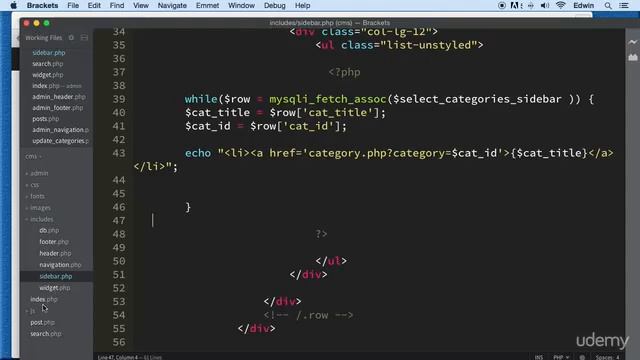Open db.php in the includes folder
Viewport: 640px width, 360px height.
[x=49, y=231]
